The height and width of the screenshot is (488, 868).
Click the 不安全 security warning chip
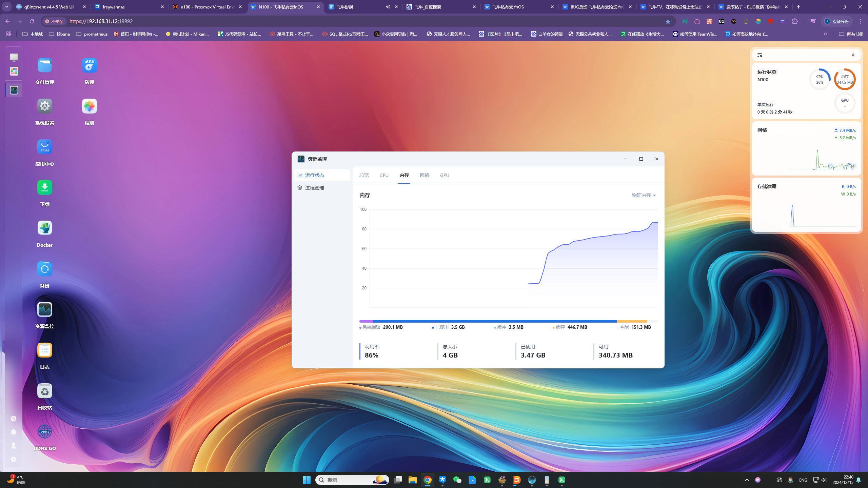pyautogui.click(x=55, y=21)
